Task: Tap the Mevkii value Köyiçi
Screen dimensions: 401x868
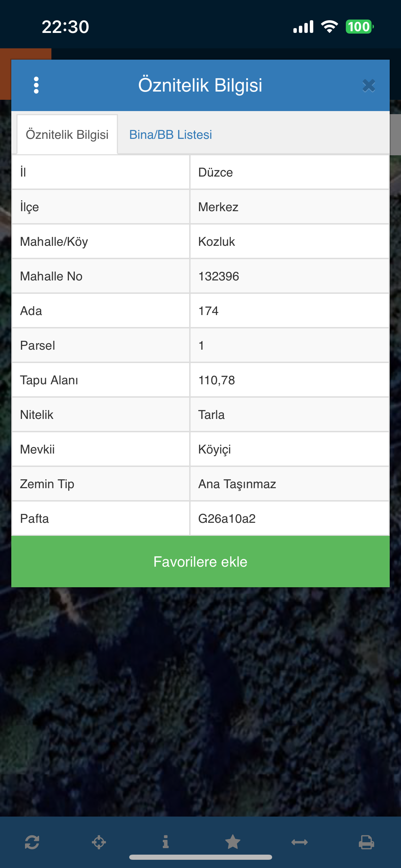Action: [215, 449]
